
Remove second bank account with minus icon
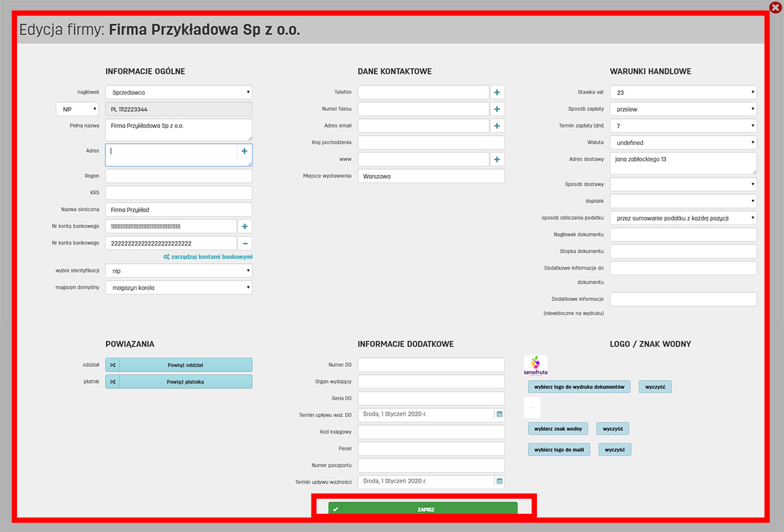(244, 243)
